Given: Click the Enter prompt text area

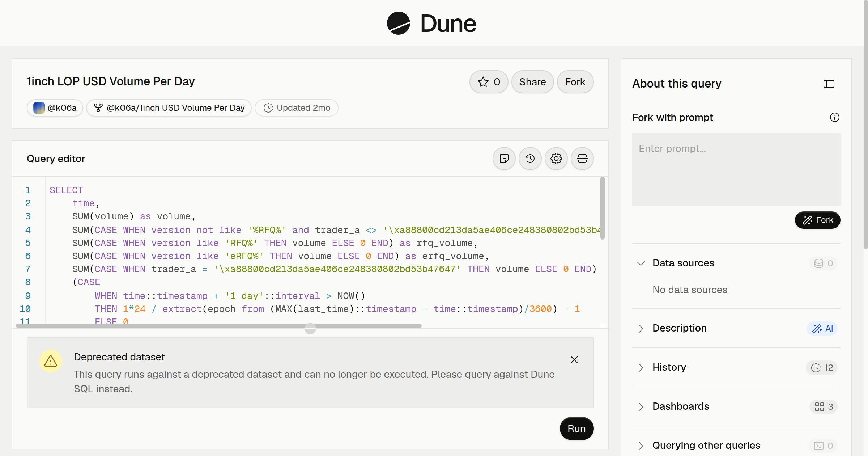Looking at the screenshot, I should coord(736,169).
